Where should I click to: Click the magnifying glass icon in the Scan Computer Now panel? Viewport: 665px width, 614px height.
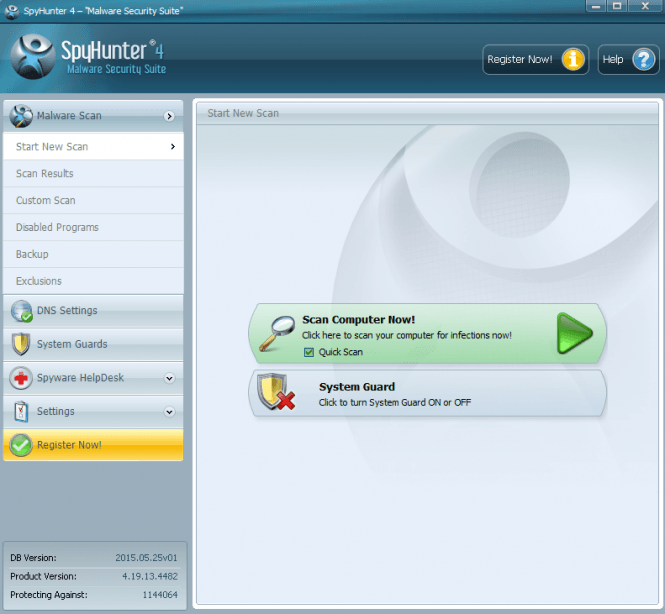(x=277, y=334)
